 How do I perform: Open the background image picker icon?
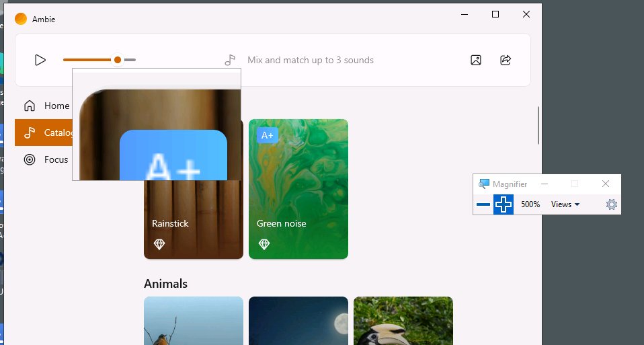pos(476,60)
